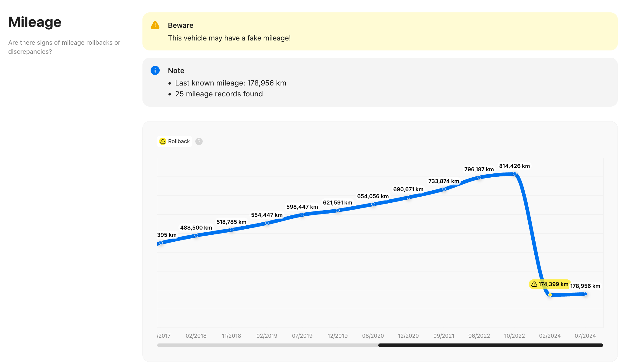The image size is (626, 364).
Task: Click the 518,785 km data point
Action: point(231,230)
